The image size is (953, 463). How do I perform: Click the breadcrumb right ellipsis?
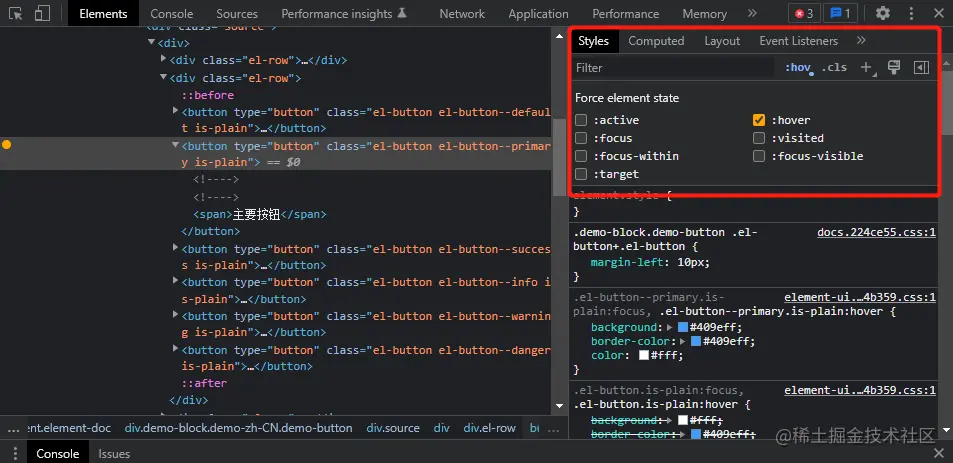tap(552, 428)
